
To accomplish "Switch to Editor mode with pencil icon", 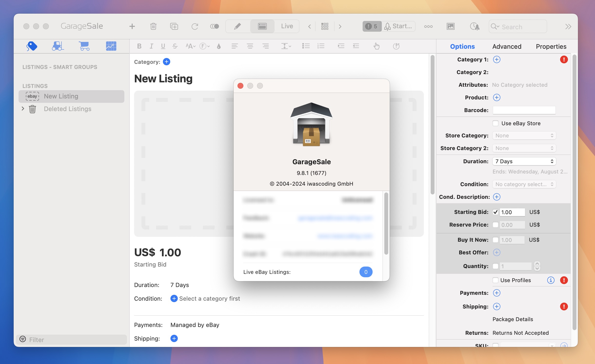I will point(238,26).
